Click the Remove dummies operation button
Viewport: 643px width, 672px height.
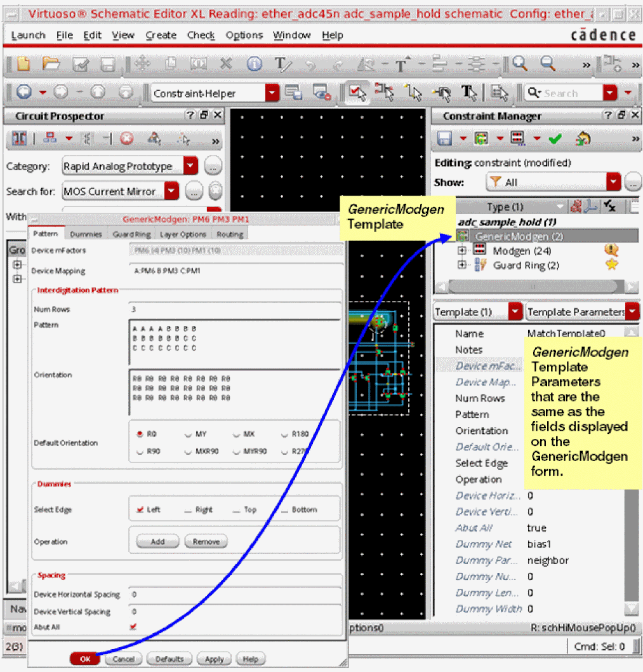point(206,541)
